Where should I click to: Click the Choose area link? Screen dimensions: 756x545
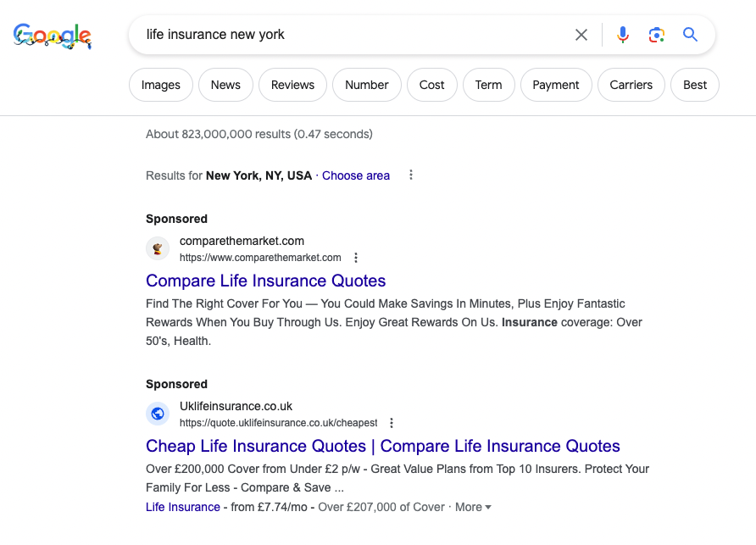[356, 175]
